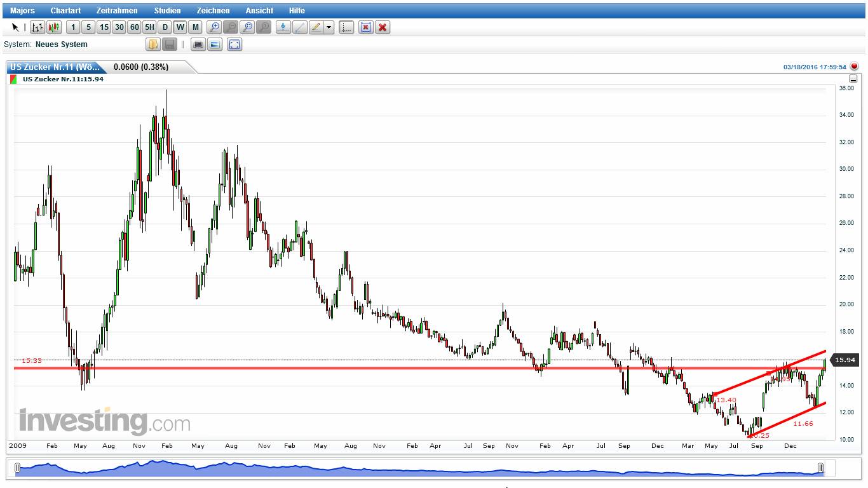The width and height of the screenshot is (868, 488).
Task: Toggle fullscreen chart view icon
Action: pyautogui.click(x=234, y=44)
